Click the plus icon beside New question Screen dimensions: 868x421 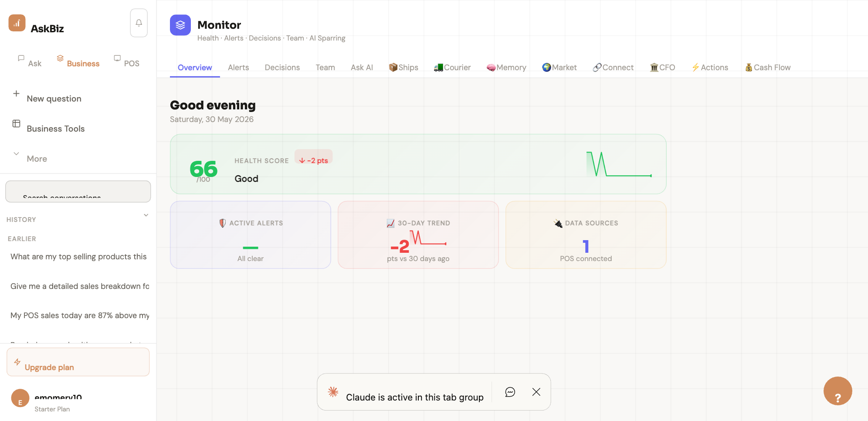pos(16,93)
